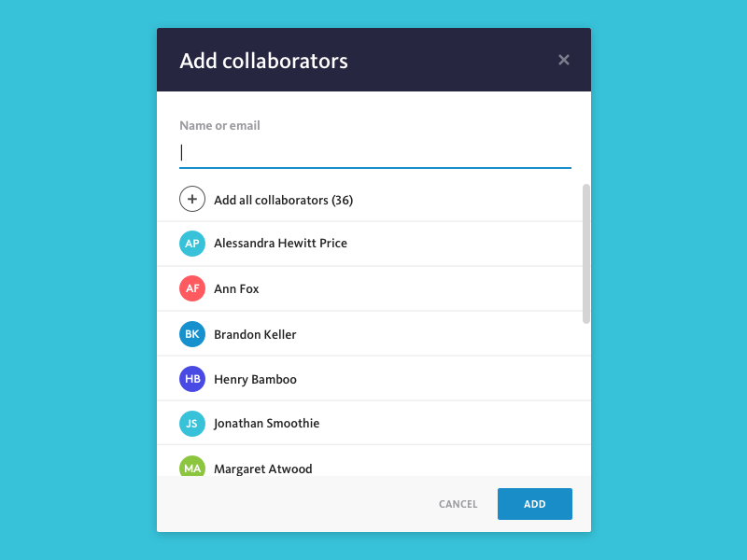Select the JS avatar for Jonathan Smoothie
Image resolution: width=747 pixels, height=560 pixels.
click(x=192, y=424)
